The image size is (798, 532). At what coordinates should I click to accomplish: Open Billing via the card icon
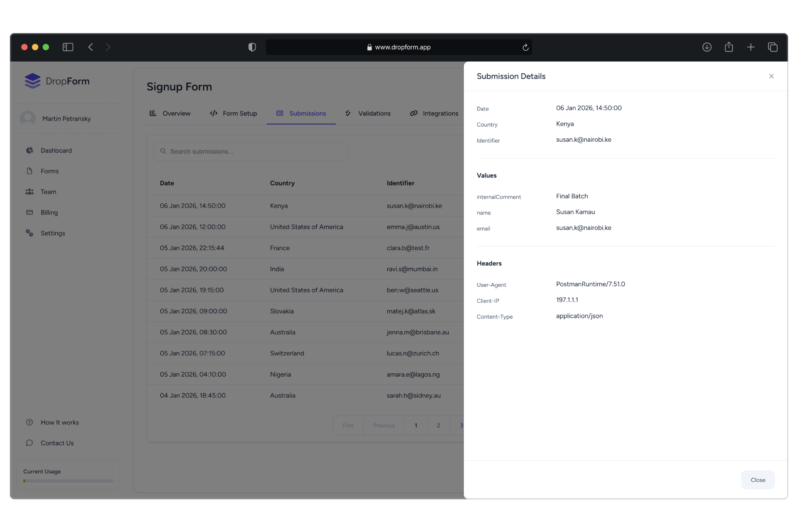point(30,212)
